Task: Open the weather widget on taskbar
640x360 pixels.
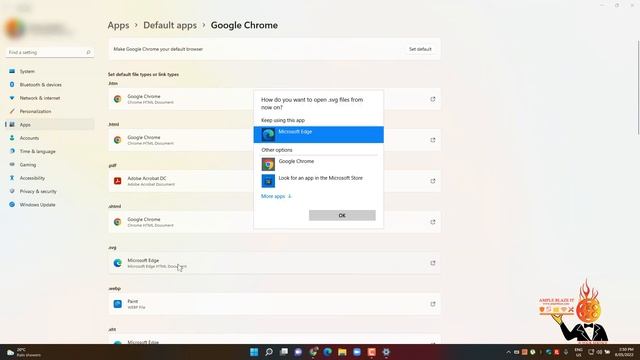Action: [24, 352]
